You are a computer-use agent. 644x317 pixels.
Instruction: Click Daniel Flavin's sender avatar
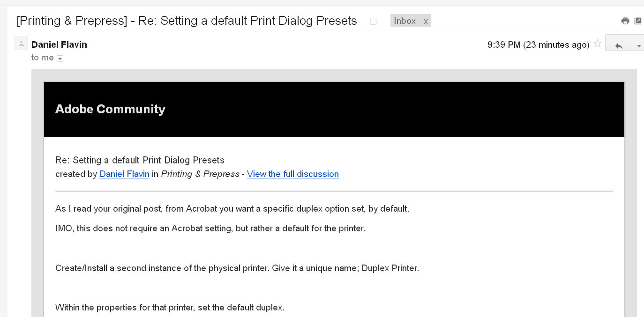(21, 44)
